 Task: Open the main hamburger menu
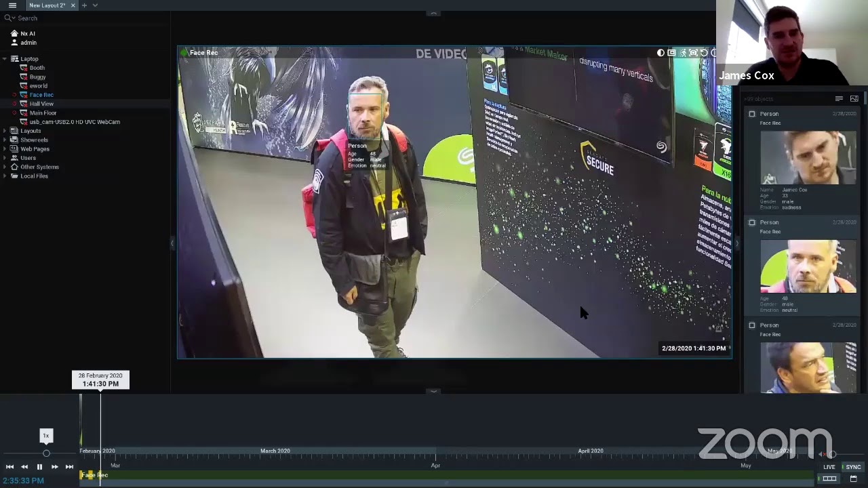click(x=12, y=5)
